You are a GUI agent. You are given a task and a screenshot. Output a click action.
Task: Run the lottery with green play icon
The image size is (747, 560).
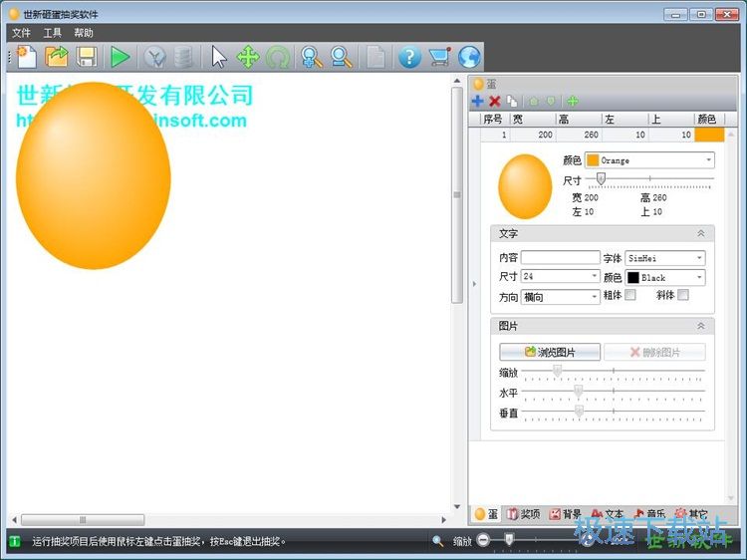point(121,57)
